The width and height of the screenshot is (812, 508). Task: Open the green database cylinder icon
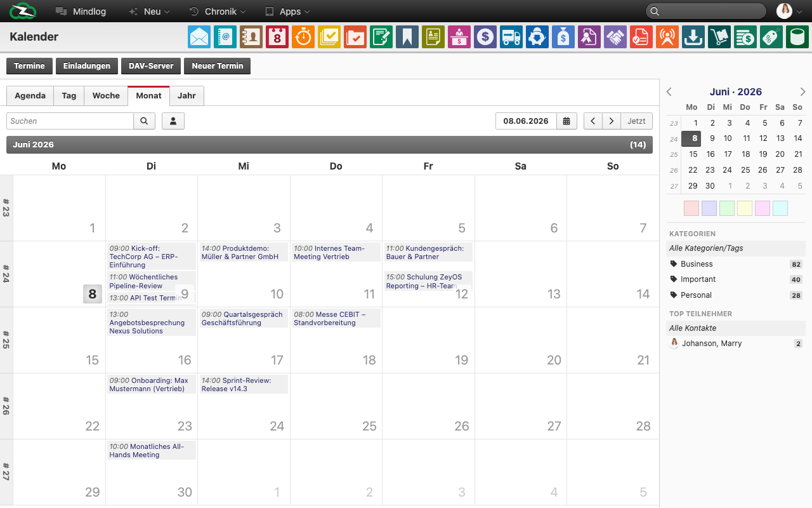coord(797,37)
